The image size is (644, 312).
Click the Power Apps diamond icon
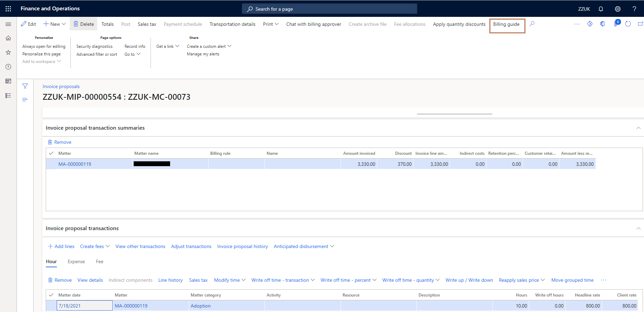(590, 24)
